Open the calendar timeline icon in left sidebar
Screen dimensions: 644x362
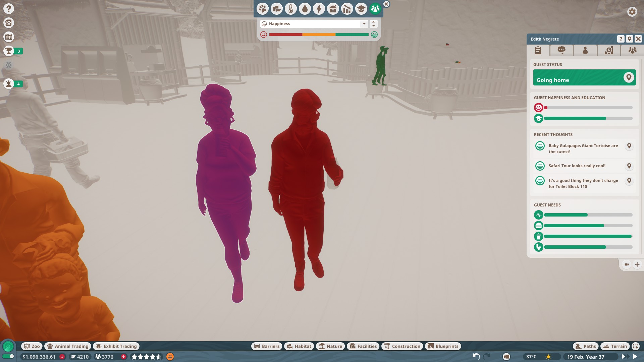pos(9,37)
